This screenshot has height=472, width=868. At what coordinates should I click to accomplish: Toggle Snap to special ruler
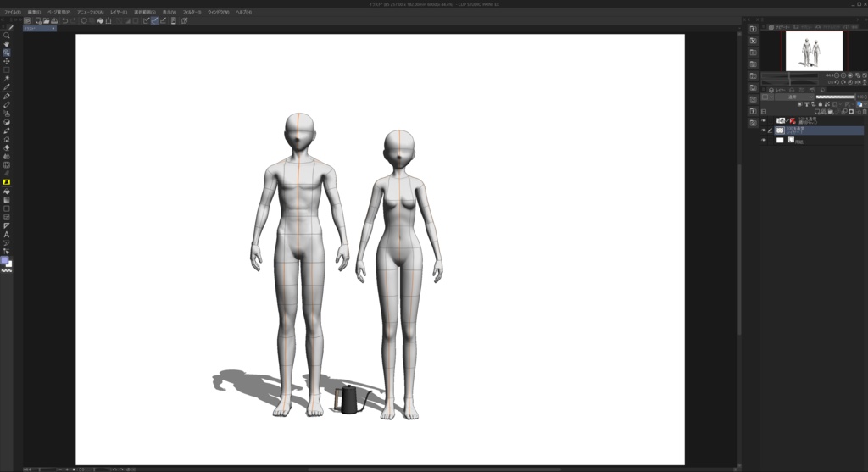pos(154,20)
